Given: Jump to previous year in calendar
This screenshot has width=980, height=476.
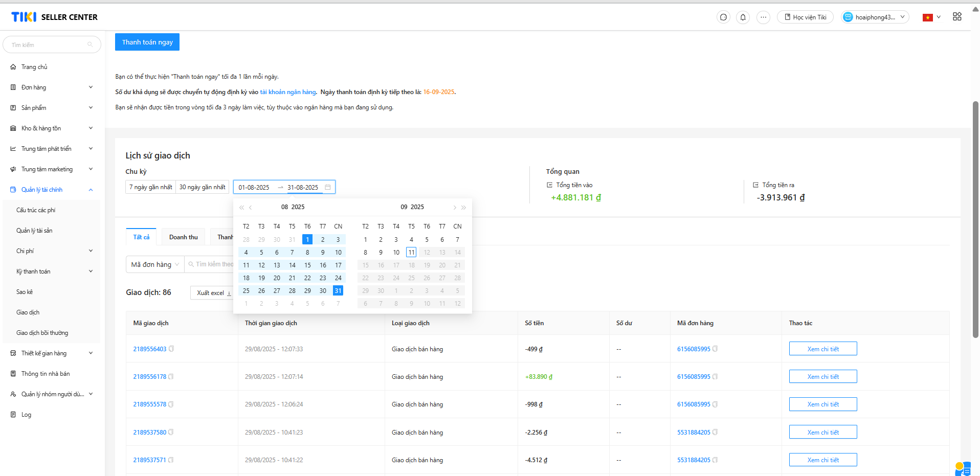Looking at the screenshot, I should click(x=241, y=208).
